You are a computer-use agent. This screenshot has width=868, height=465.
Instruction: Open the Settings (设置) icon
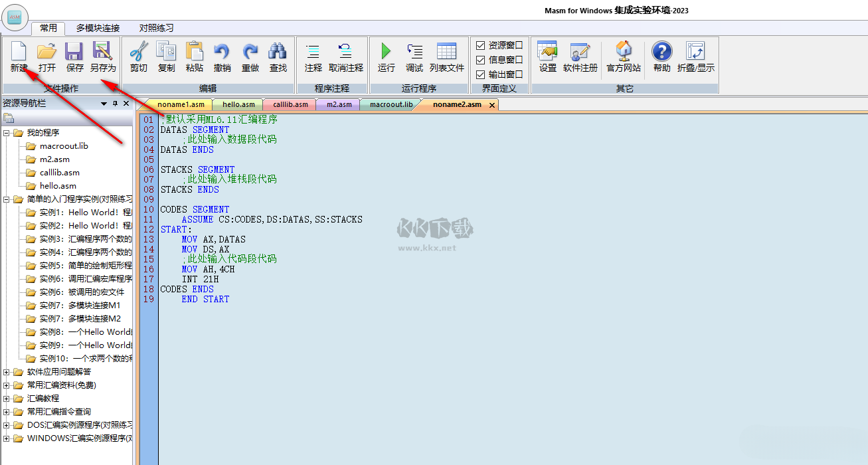tap(548, 52)
